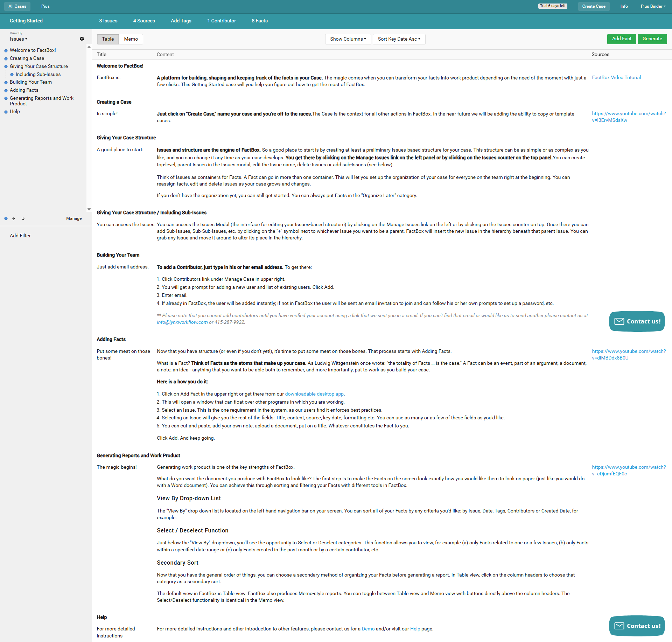
Task: Click the 'Just add email address.' fact title
Action: [122, 267]
